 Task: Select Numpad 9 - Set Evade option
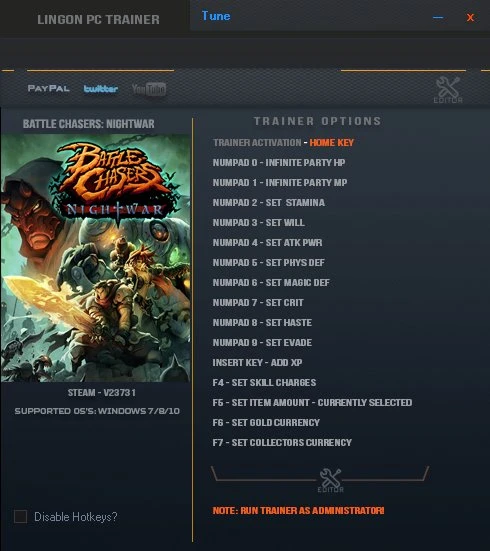[x=262, y=343]
